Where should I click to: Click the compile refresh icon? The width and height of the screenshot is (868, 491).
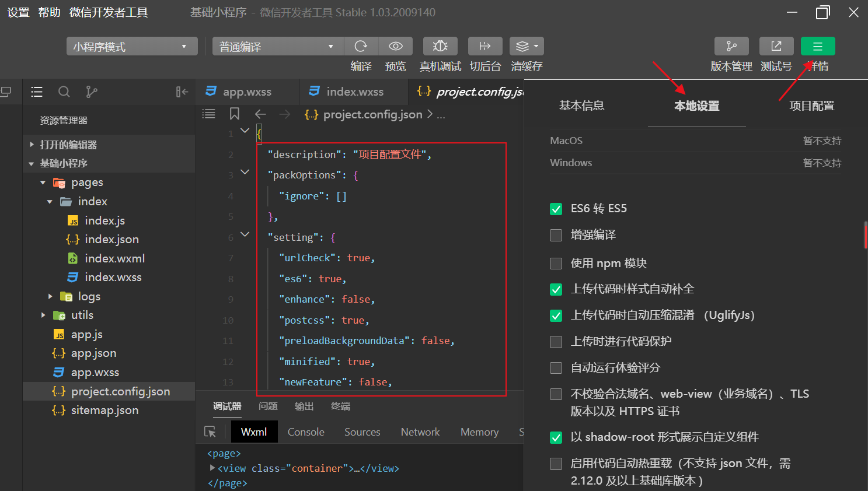(x=361, y=46)
